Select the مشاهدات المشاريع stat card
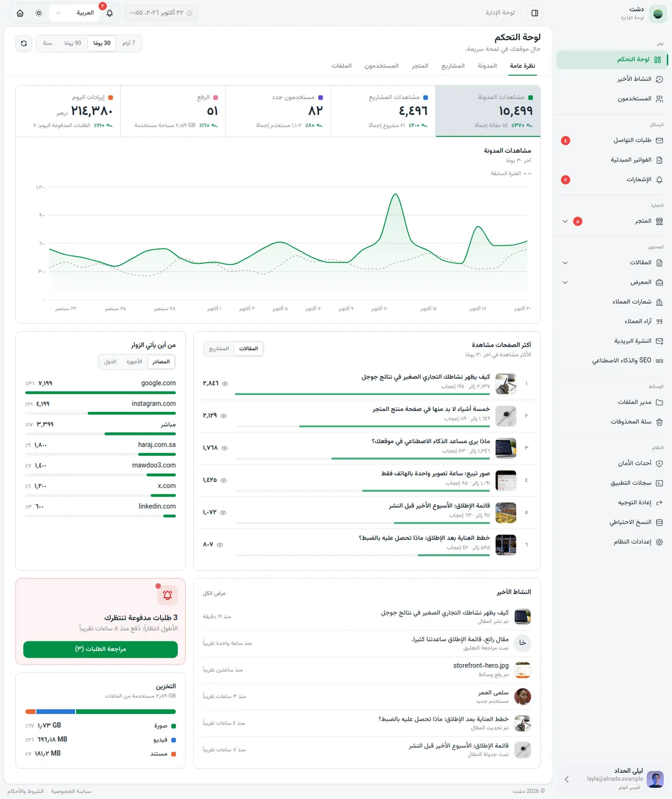 pos(383,111)
